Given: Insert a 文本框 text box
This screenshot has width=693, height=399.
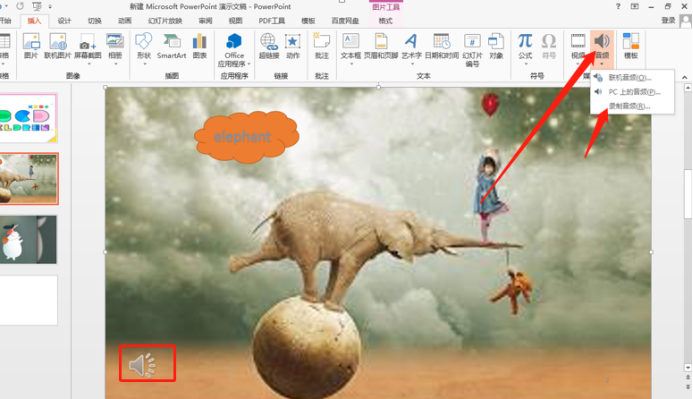Looking at the screenshot, I should pyautogui.click(x=350, y=46).
